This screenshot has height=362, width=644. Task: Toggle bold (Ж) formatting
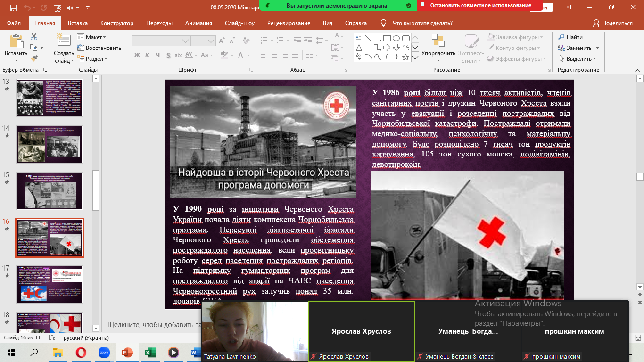click(x=137, y=56)
